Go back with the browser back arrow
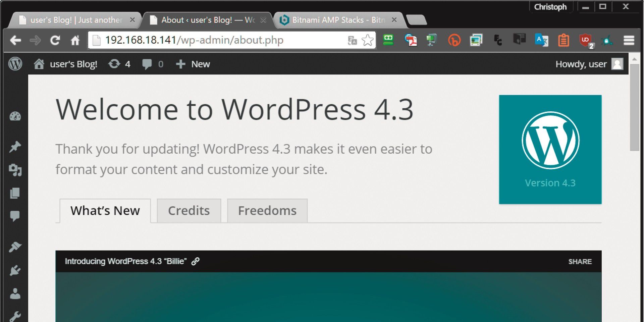 15,41
